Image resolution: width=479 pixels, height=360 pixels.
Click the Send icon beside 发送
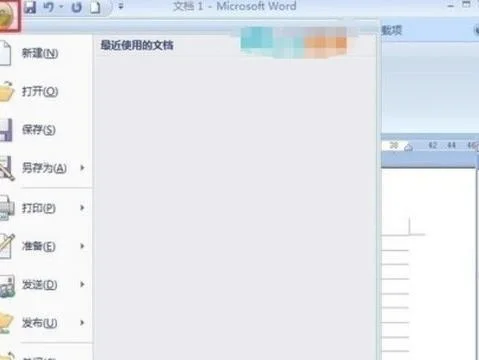[x=7, y=286]
